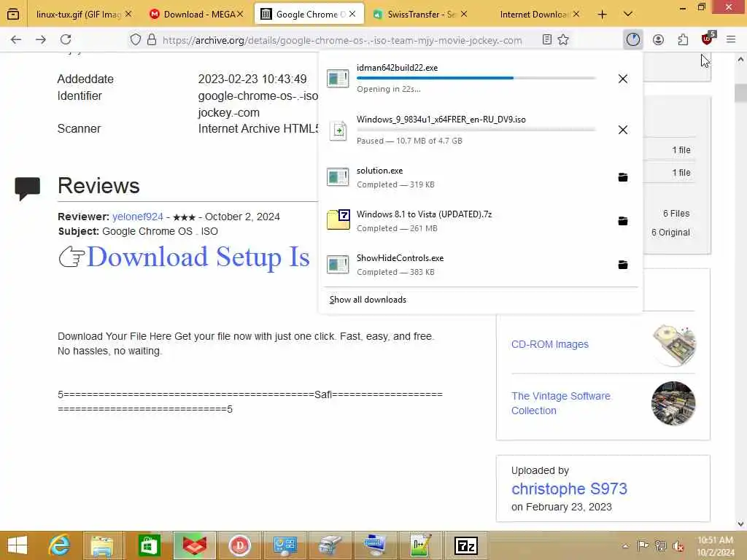Open Firefox View icon in the tab bar

coord(13,14)
